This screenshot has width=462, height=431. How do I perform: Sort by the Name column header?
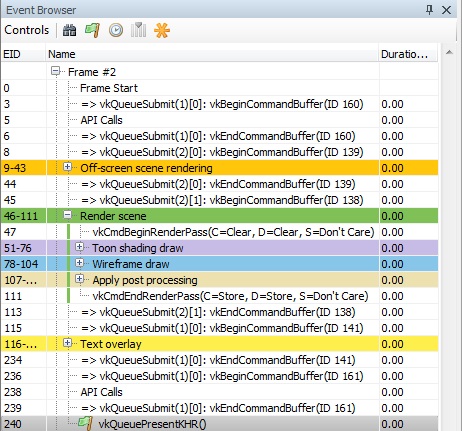pos(212,54)
